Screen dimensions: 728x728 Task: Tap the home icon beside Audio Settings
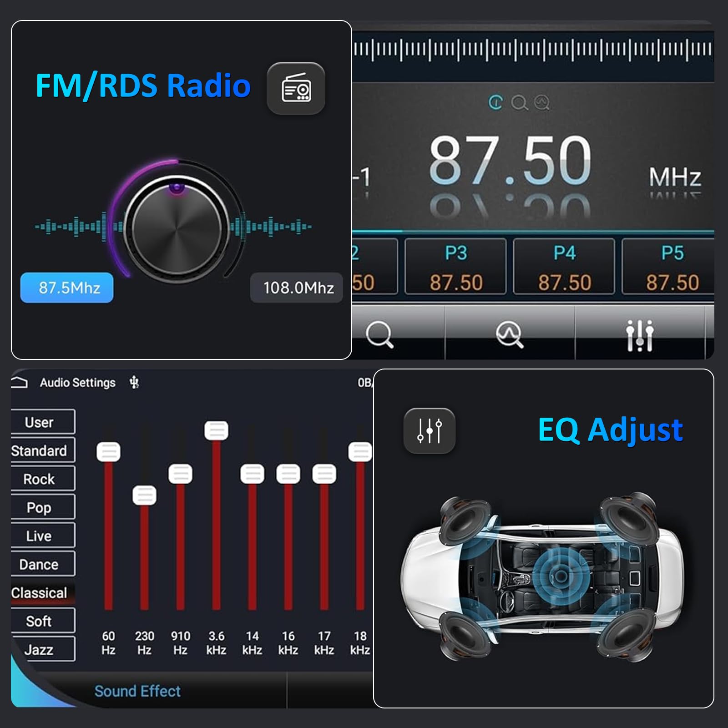[x=20, y=382]
